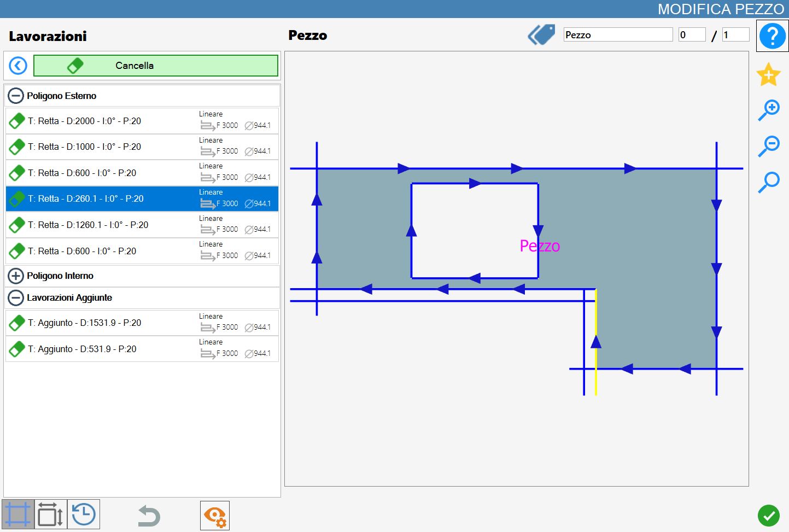
Task: Zoom out with the magnifier minus icon
Action: [x=769, y=146]
